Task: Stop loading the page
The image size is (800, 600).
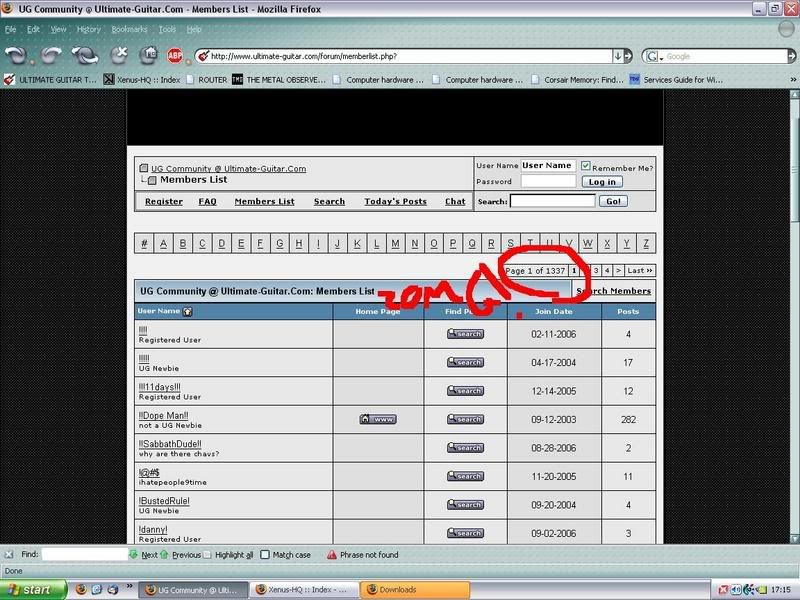Action: (119, 55)
